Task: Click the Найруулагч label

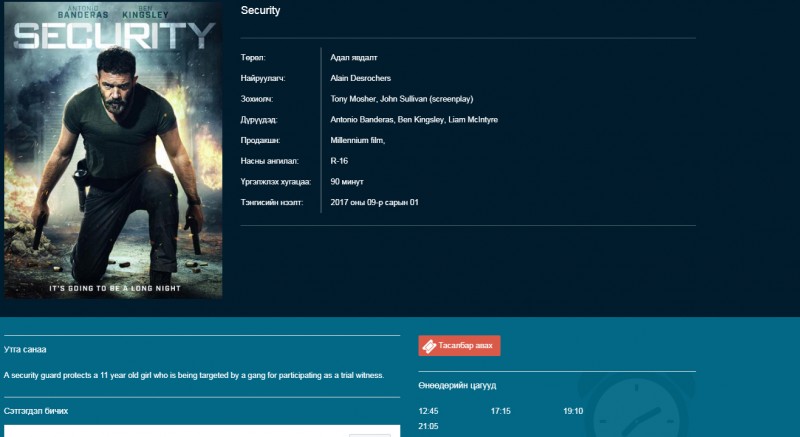Action: tap(263, 78)
